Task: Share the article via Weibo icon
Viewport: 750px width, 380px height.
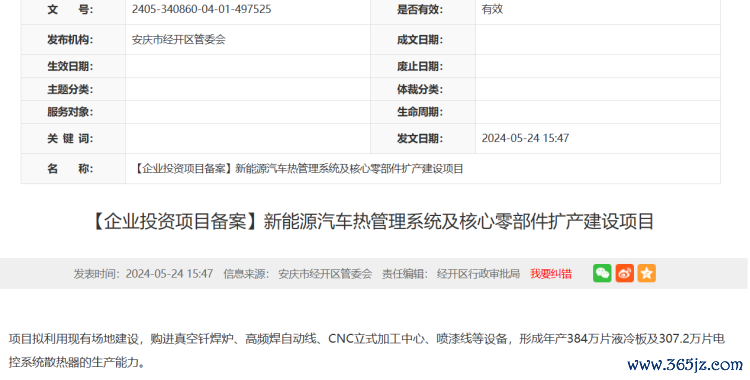Action: click(x=624, y=273)
